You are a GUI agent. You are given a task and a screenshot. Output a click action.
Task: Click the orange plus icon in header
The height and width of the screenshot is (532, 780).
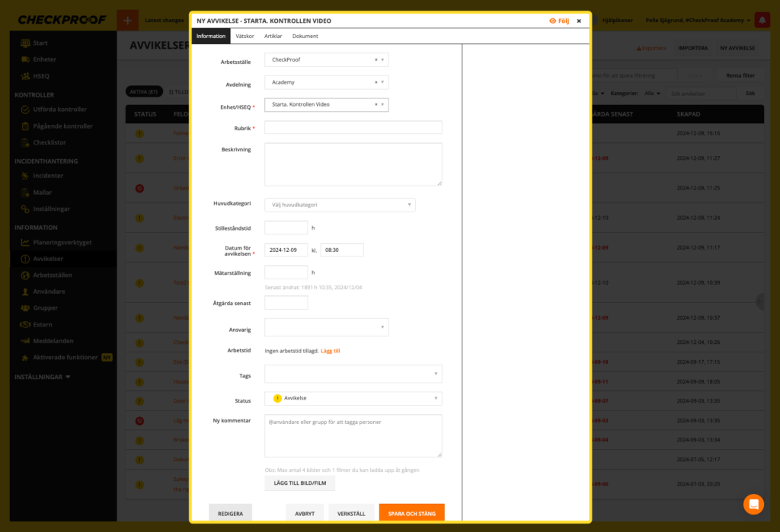127,21
